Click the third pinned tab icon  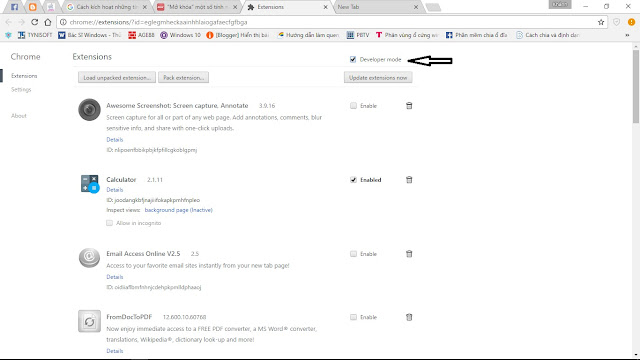(x=51, y=7)
